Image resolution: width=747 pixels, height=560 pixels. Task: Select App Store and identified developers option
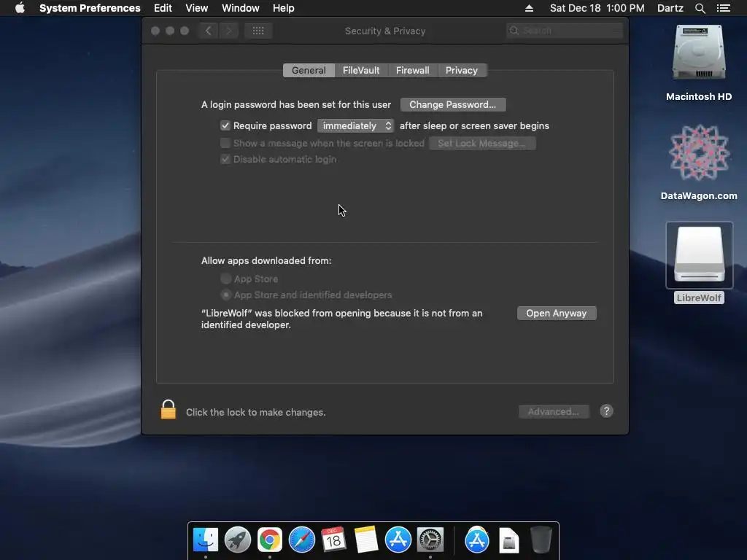pyautogui.click(x=226, y=295)
